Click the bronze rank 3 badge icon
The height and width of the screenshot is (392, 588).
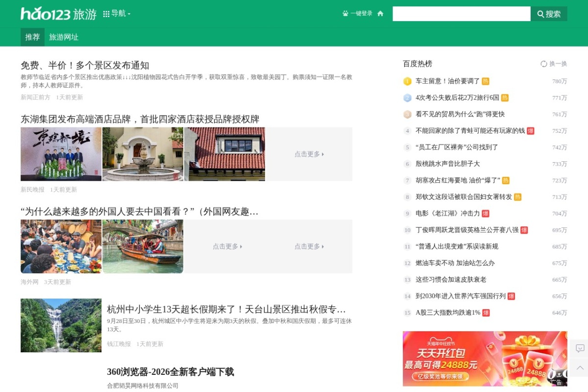(407, 114)
